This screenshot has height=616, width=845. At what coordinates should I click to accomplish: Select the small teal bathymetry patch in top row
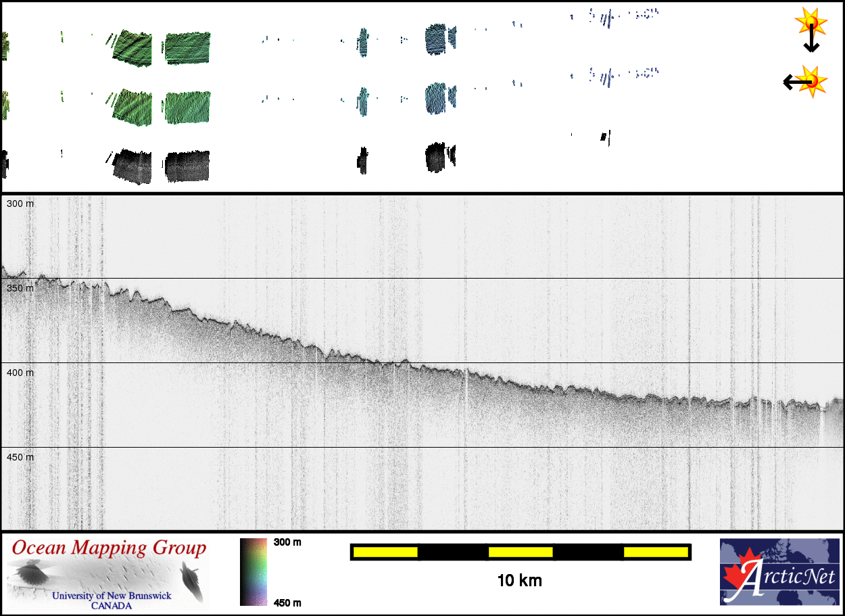(x=363, y=43)
